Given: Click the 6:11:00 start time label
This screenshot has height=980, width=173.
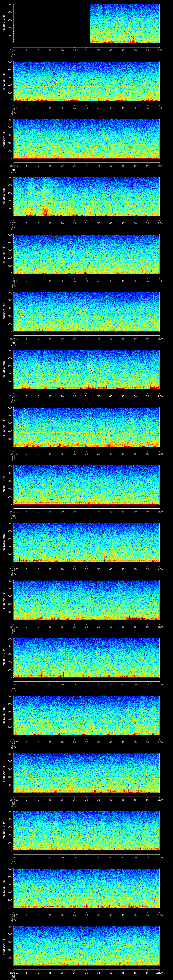Looking at the screenshot, I should click(x=14, y=454).
